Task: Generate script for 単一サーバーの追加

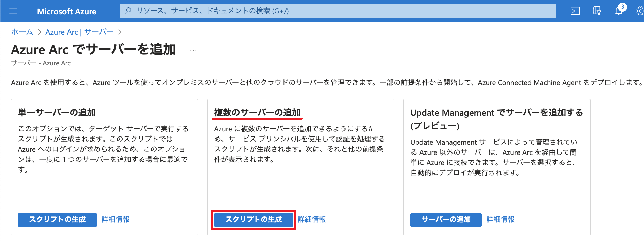Action: (57, 220)
